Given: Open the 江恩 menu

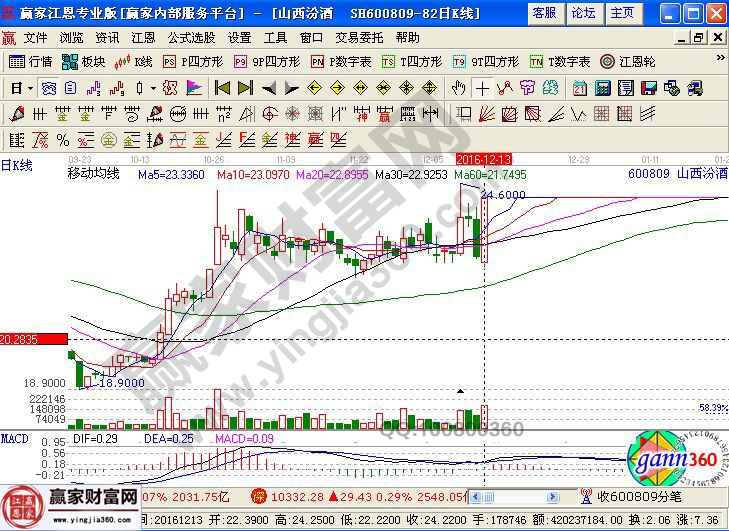Looking at the screenshot, I should point(143,37).
